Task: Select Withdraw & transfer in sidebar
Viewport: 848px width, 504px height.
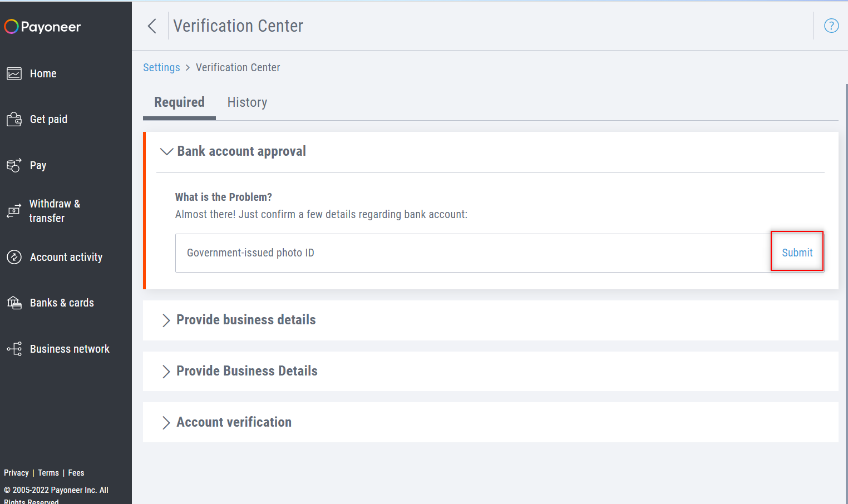Action: pyautogui.click(x=55, y=210)
